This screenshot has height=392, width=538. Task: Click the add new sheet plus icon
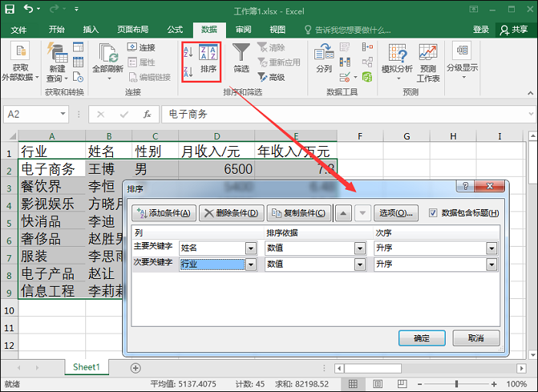point(135,368)
